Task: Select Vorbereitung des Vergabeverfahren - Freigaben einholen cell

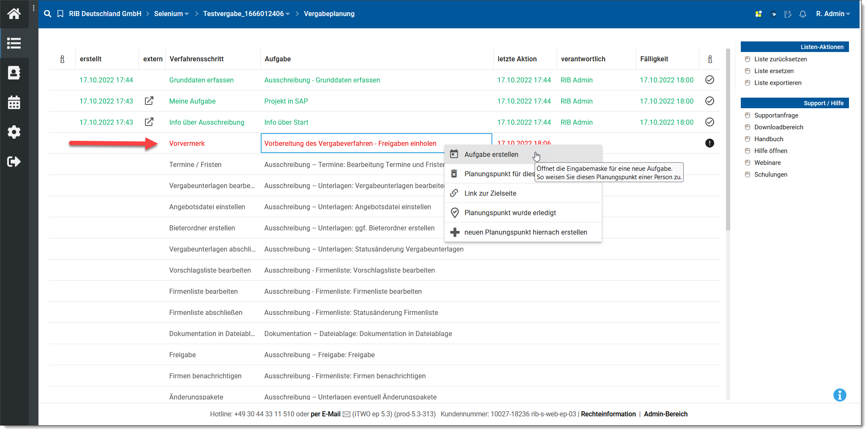Action: 376,144
